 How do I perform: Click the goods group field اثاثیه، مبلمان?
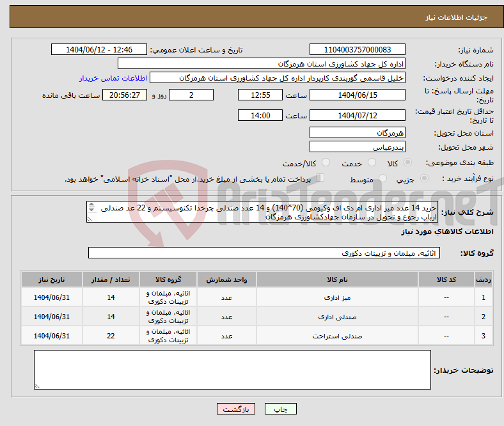pyautogui.click(x=263, y=253)
